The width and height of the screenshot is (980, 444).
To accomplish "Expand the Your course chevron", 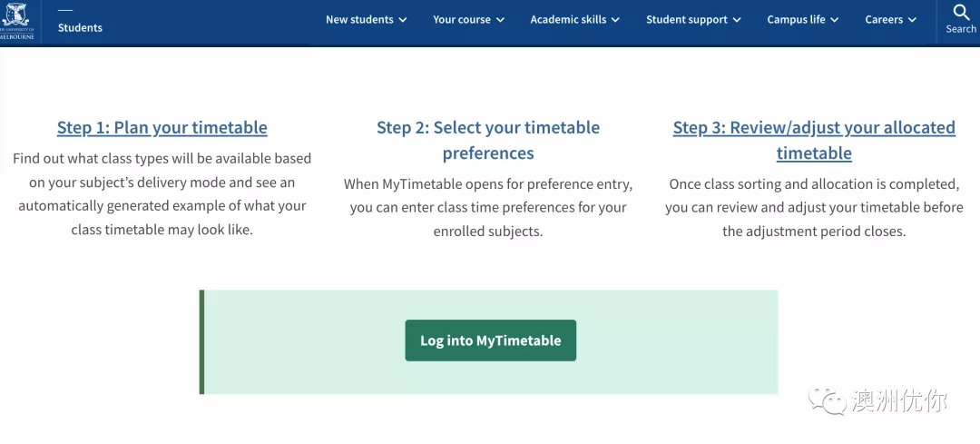I will tap(500, 20).
